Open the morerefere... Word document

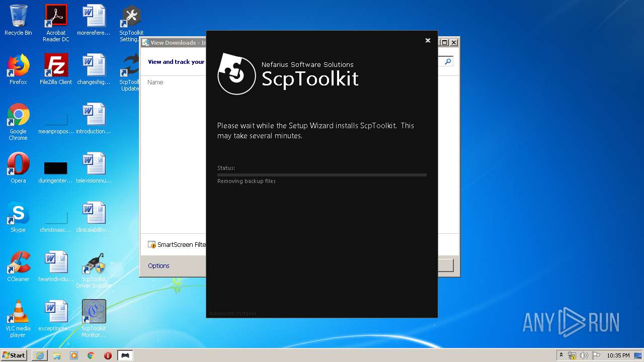94,21
